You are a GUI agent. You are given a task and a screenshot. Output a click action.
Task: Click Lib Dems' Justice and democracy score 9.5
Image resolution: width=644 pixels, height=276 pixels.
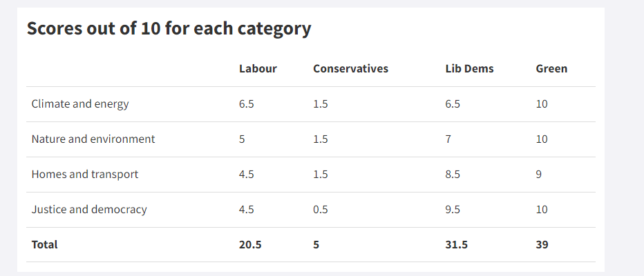[453, 210]
